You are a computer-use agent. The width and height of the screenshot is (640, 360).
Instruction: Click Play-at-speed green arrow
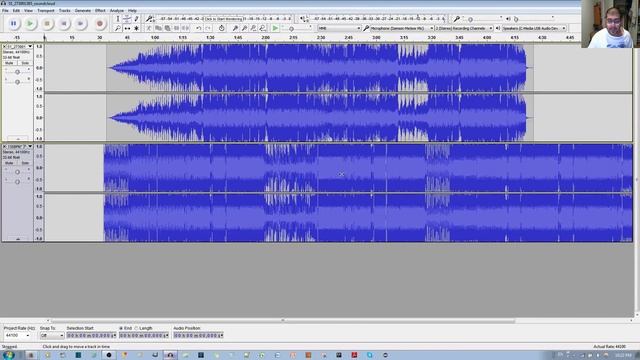coord(276,28)
